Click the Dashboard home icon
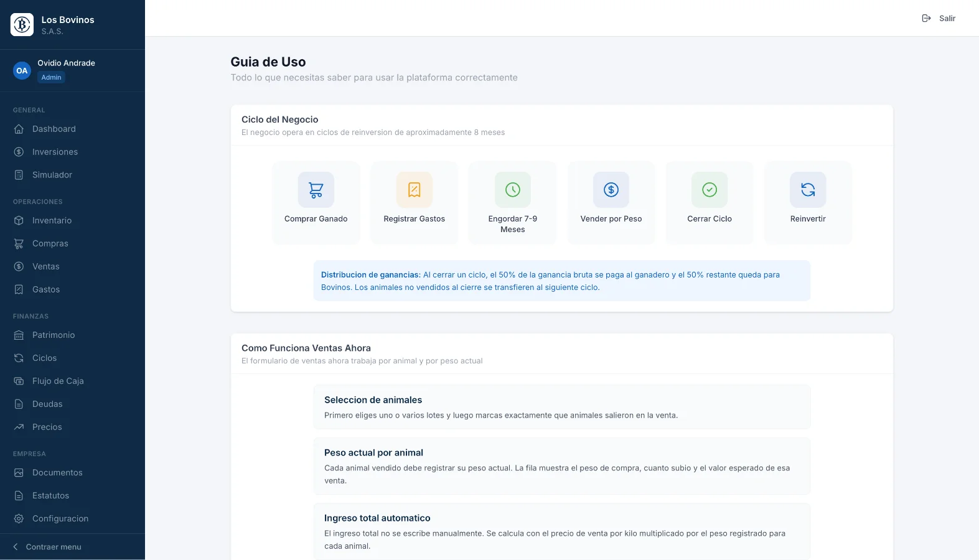Screen dimensions: 979x560 pos(19,129)
